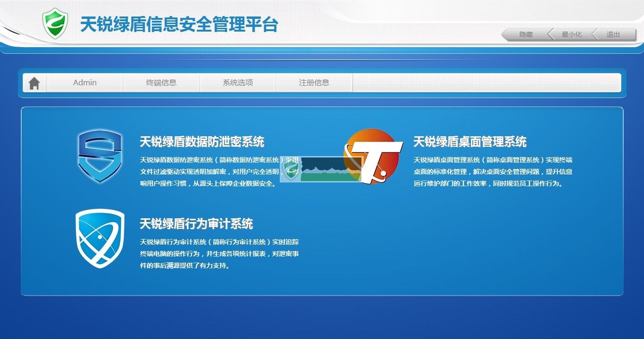Screen dimensions: 644x339
Task: Go to the 注册信息 tab
Action: click(x=314, y=83)
